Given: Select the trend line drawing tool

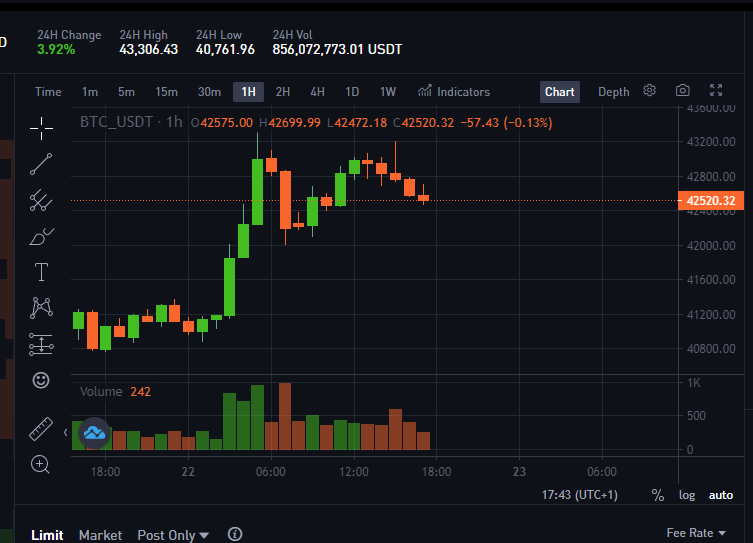Looking at the screenshot, I should (41, 164).
